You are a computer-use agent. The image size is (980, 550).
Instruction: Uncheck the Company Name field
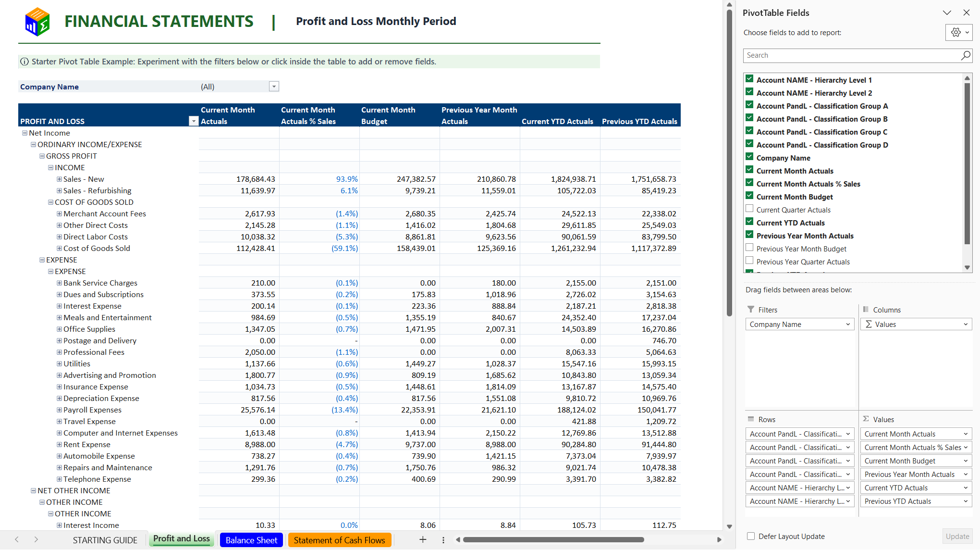point(749,157)
